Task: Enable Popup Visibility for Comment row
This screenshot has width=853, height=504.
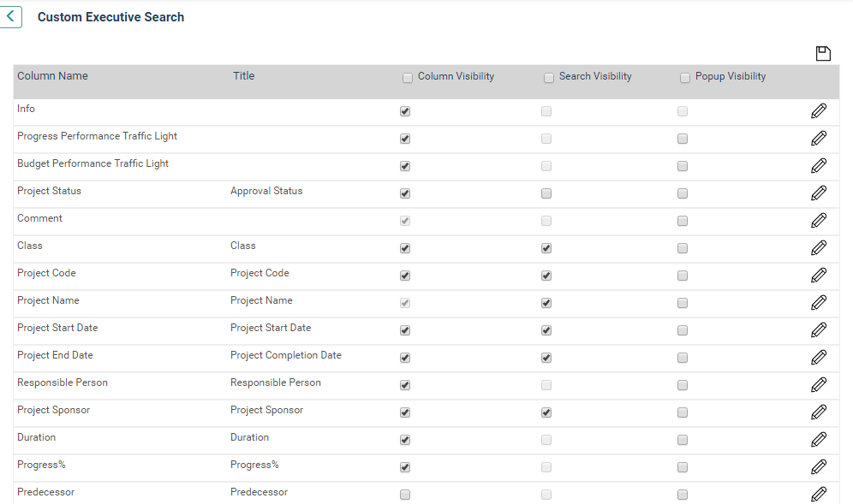Action: tap(683, 221)
